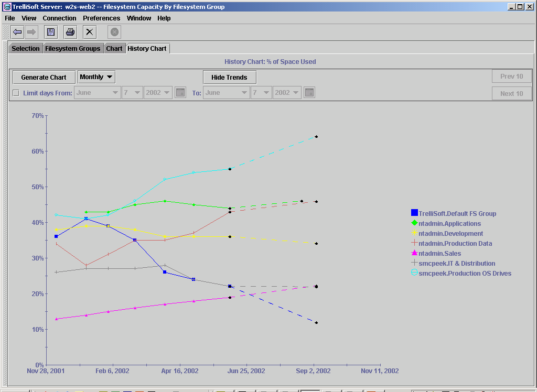Click the forward arrow toolbar icon
Image resolution: width=537 pixels, height=392 pixels.
click(31, 32)
